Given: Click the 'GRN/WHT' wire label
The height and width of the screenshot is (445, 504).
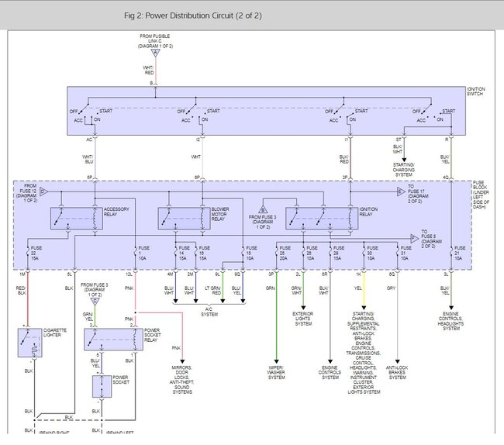Looking at the screenshot, I should pyautogui.click(x=296, y=291).
